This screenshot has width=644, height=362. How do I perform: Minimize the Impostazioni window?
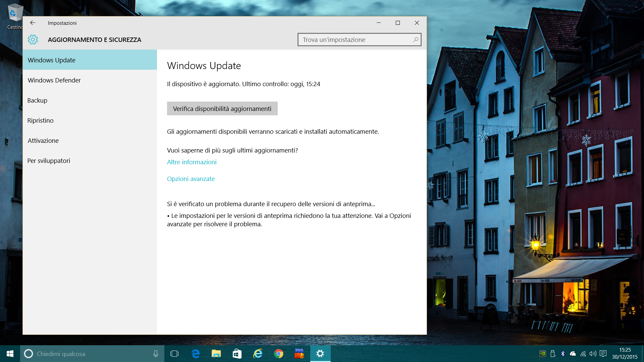[x=379, y=23]
